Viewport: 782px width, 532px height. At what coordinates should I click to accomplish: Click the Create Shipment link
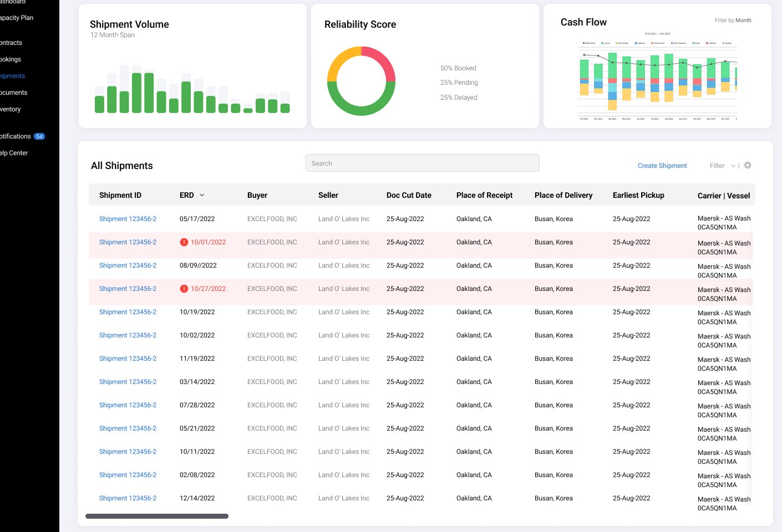point(662,166)
